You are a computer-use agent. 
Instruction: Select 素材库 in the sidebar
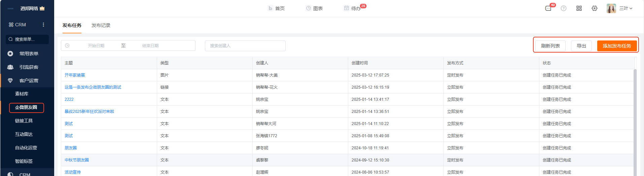22,94
